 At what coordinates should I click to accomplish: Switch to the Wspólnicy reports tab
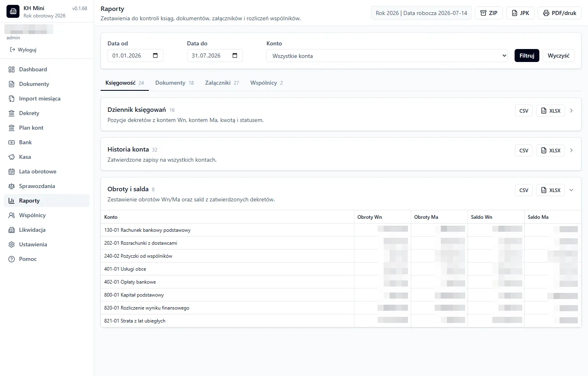click(266, 83)
